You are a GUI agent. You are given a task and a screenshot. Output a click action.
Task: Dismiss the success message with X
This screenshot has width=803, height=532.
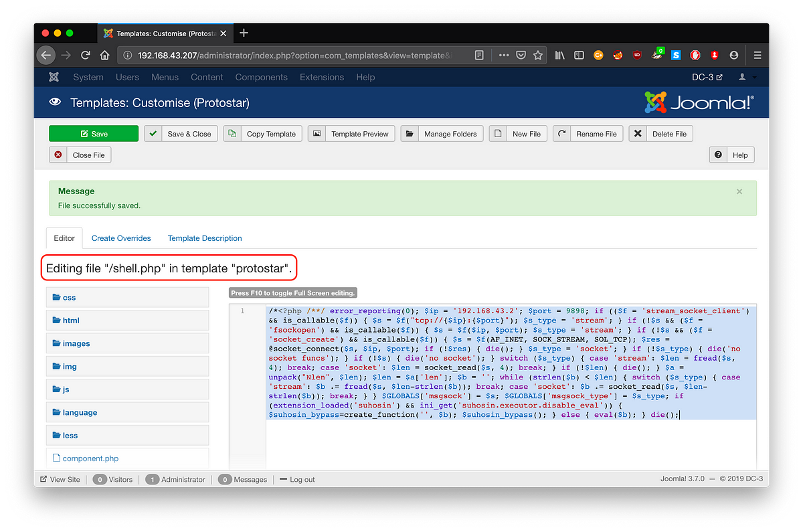click(739, 191)
